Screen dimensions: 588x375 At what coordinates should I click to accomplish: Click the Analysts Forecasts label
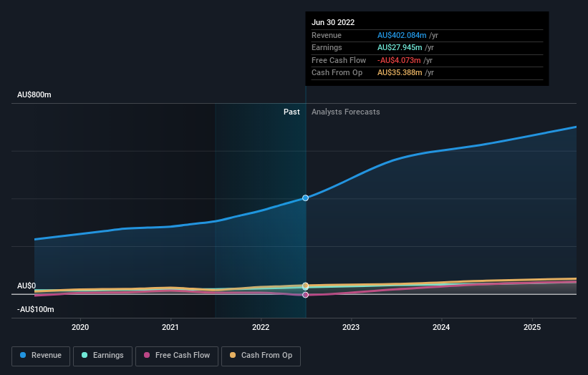tap(346, 112)
